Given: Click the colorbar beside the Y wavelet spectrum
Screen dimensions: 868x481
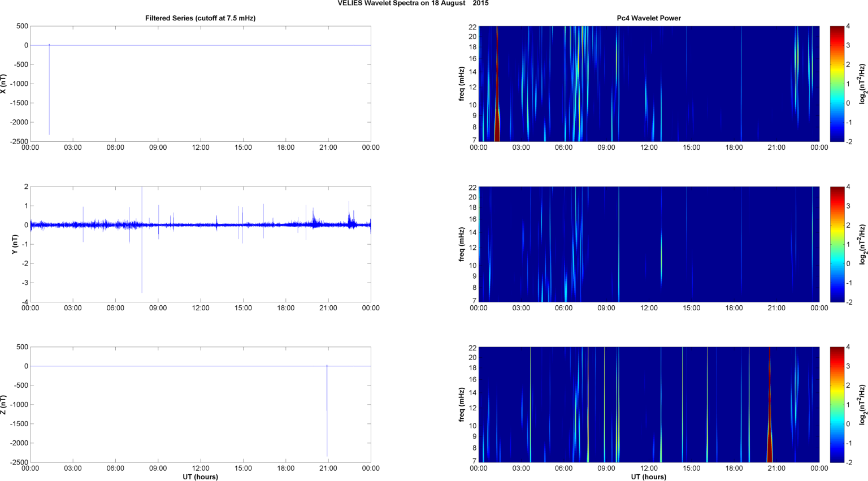Looking at the screenshot, I should point(837,244).
